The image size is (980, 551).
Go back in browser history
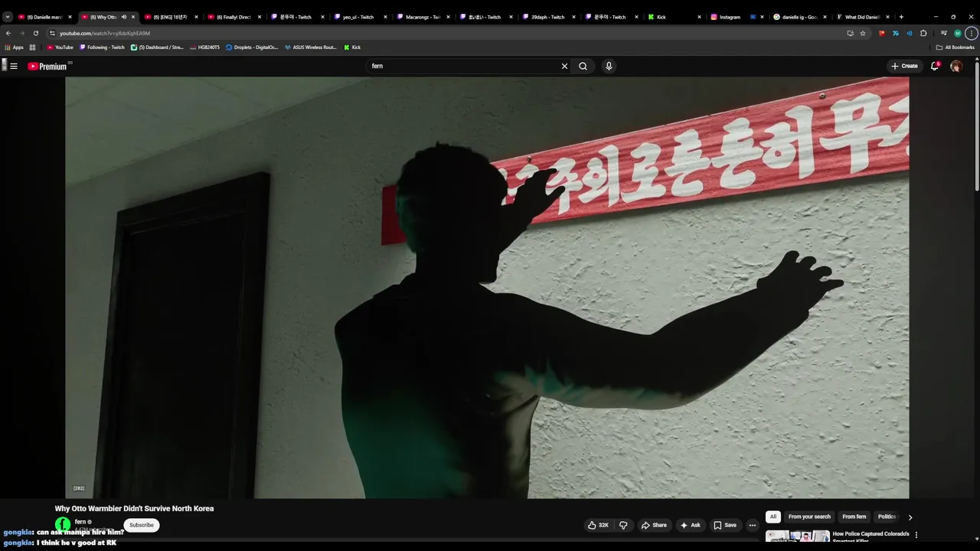(x=8, y=33)
